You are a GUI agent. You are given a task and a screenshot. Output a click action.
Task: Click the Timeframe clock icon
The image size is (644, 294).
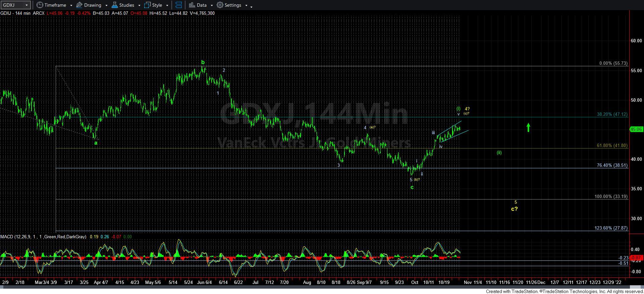(x=40, y=5)
